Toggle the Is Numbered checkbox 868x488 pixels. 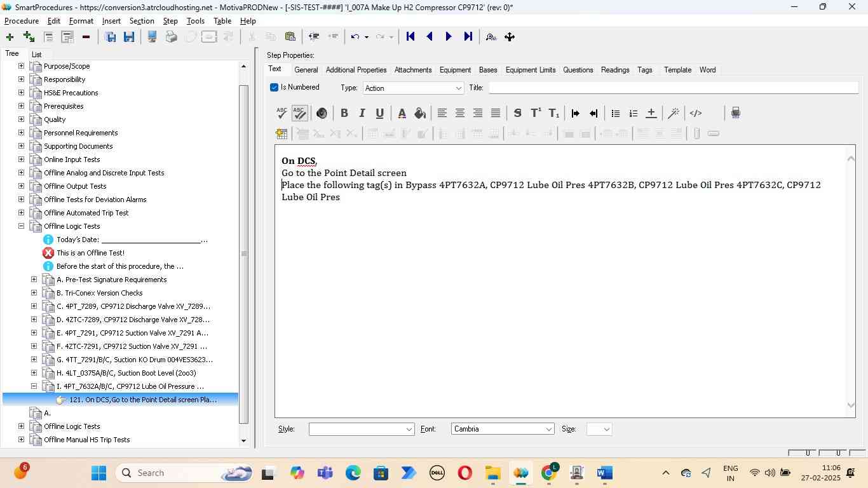click(x=274, y=87)
